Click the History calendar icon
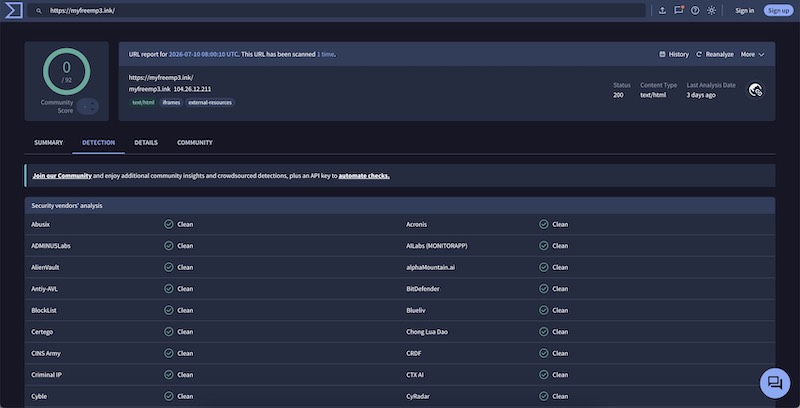Image resolution: width=800 pixels, height=408 pixels. [662, 54]
